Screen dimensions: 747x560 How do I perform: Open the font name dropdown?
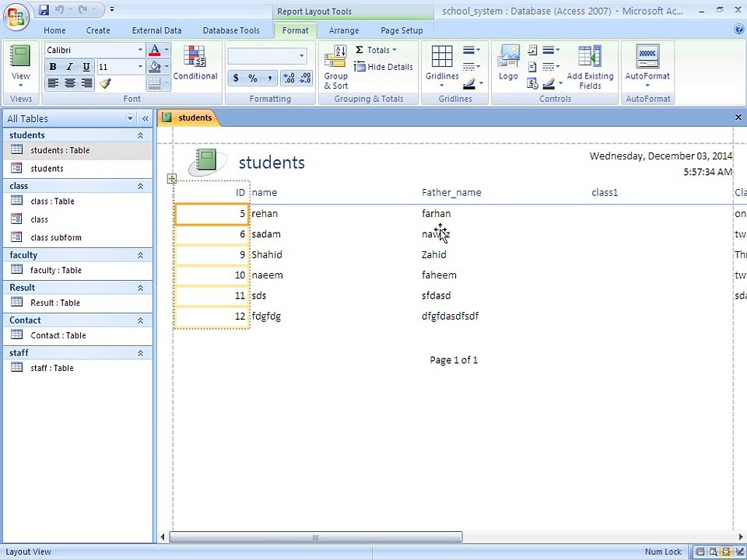(x=140, y=50)
